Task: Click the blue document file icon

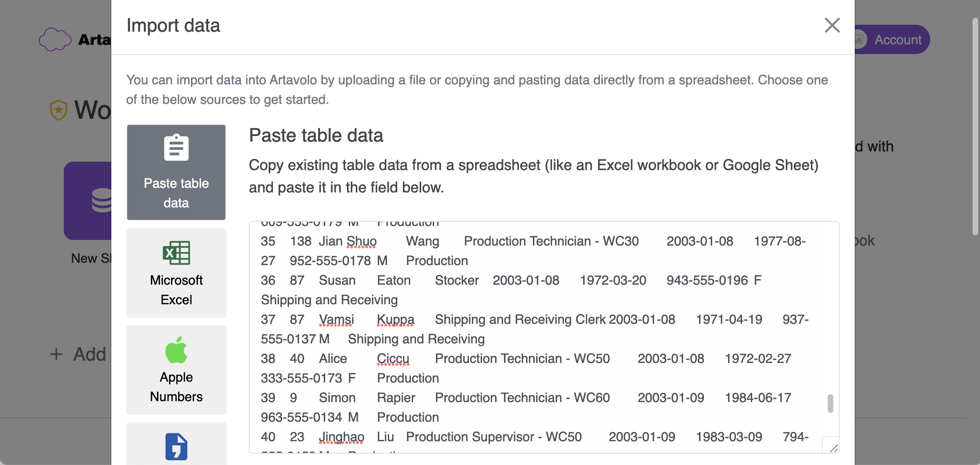Action: (x=176, y=446)
